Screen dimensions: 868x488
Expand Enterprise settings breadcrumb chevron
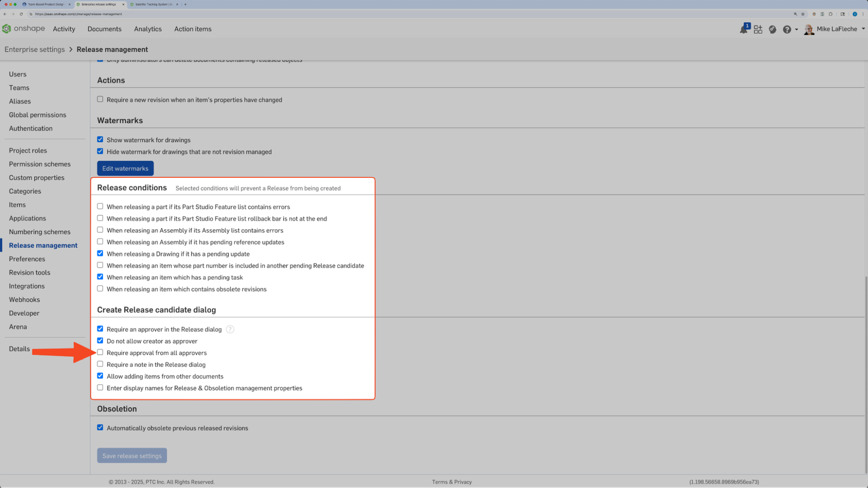click(71, 49)
